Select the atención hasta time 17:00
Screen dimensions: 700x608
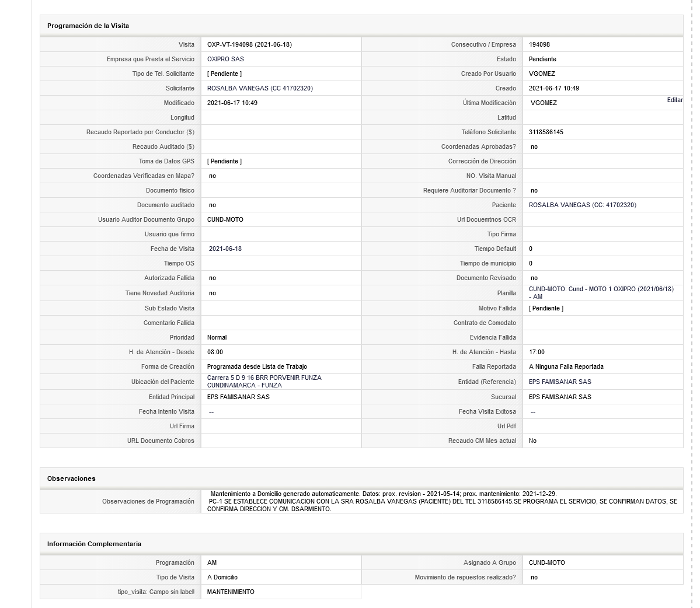point(537,352)
